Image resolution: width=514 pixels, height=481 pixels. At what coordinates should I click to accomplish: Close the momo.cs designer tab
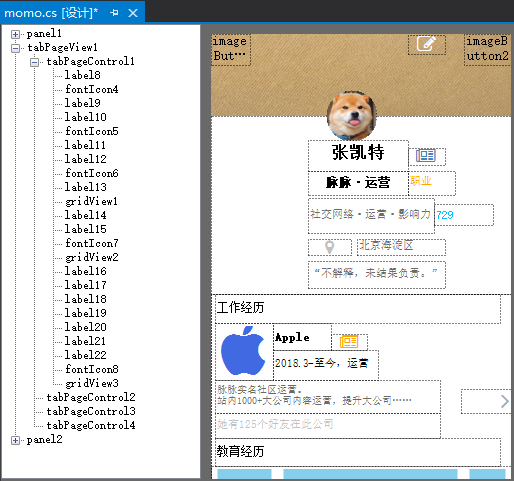(133, 13)
